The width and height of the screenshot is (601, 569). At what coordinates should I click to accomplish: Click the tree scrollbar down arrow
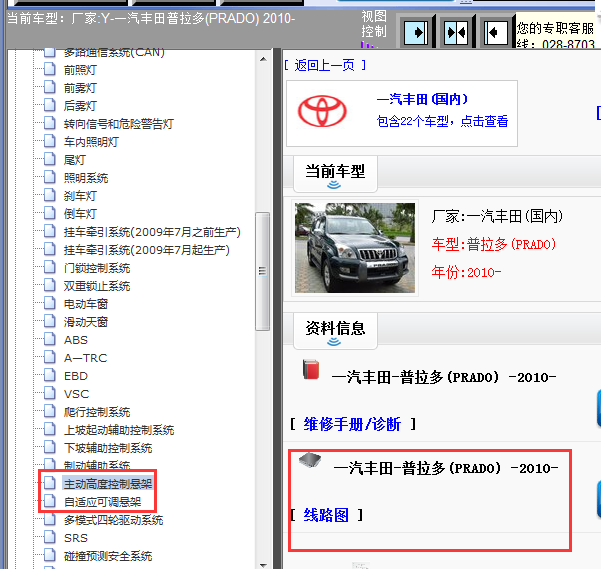263,565
